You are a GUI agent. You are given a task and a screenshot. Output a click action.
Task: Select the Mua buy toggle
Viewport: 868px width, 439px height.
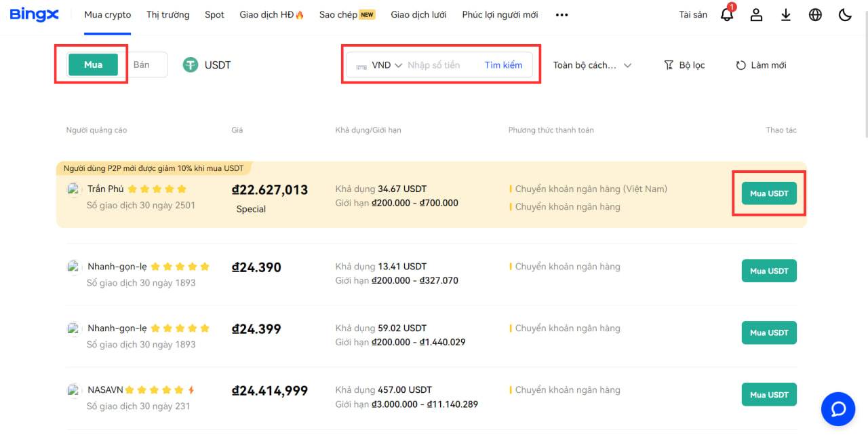pos(93,64)
